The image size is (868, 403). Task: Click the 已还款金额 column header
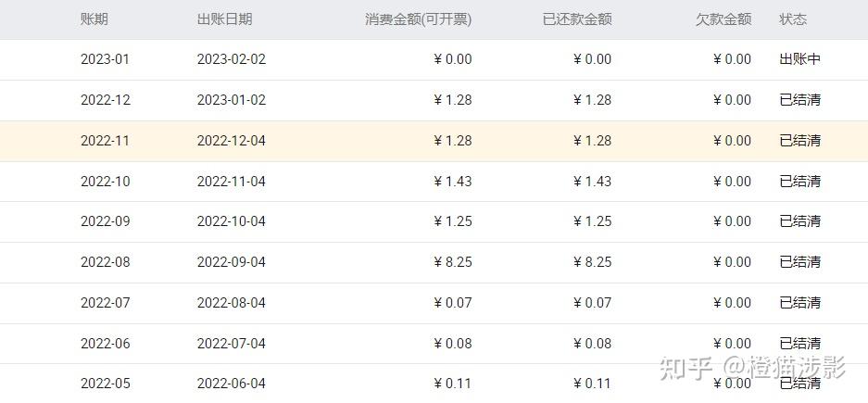[x=577, y=19]
